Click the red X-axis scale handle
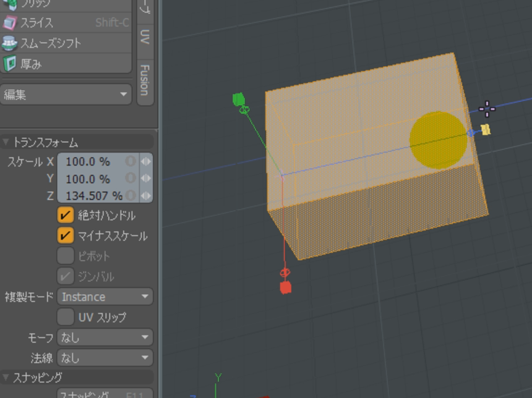The image size is (532, 398). click(286, 287)
